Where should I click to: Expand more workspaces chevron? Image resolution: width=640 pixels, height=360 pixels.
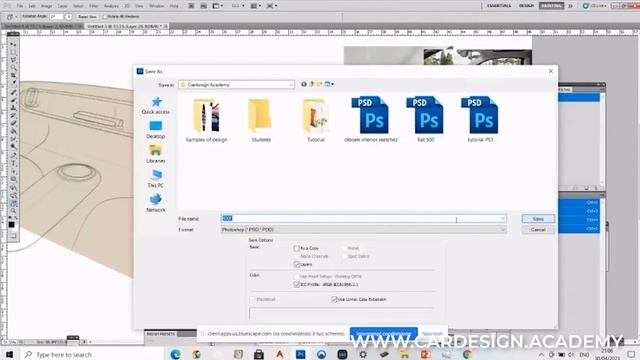[570, 6]
